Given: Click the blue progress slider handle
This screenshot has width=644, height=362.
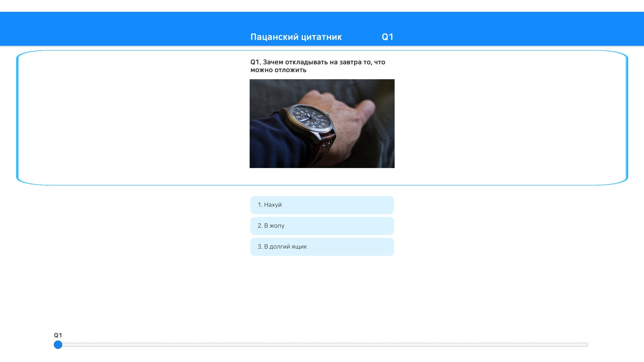Looking at the screenshot, I should (58, 345).
